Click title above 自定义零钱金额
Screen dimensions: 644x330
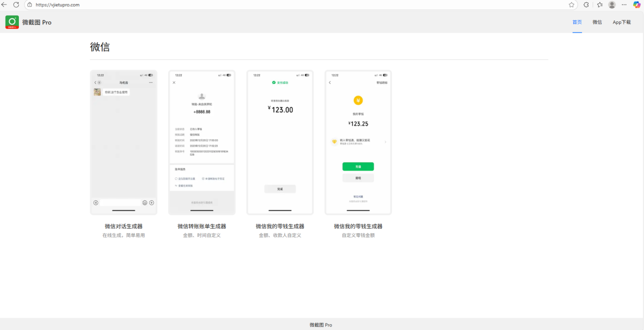pyautogui.click(x=358, y=226)
